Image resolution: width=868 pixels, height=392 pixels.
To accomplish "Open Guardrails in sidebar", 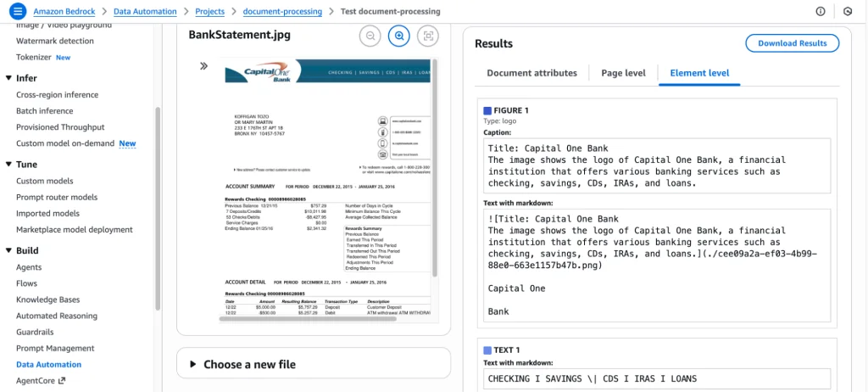I will [34, 332].
